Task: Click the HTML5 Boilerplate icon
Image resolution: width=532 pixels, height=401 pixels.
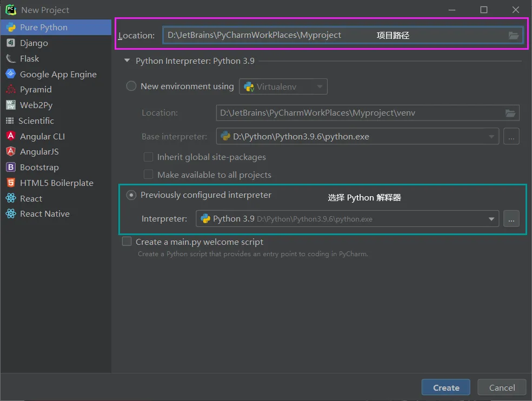Action: 11,183
